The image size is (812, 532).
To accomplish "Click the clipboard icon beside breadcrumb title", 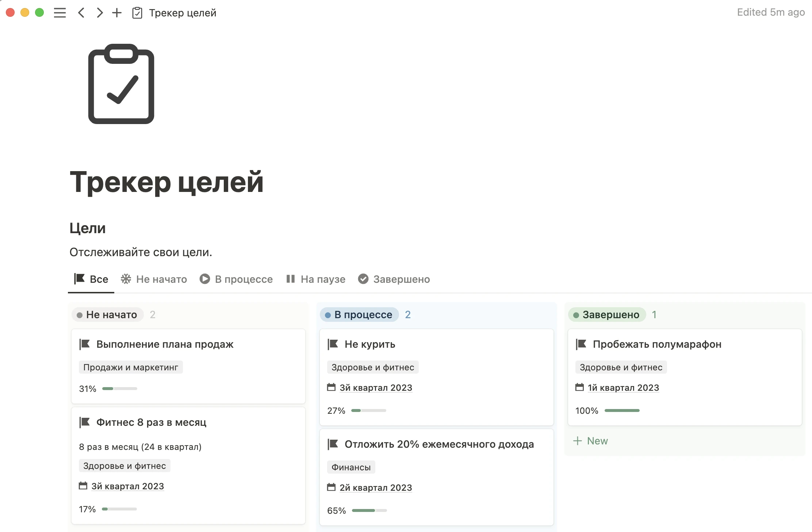I will click(137, 13).
